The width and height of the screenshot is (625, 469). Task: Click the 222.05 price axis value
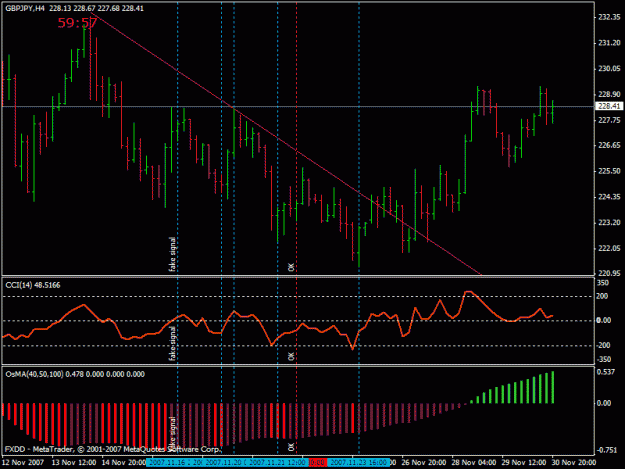[609, 248]
